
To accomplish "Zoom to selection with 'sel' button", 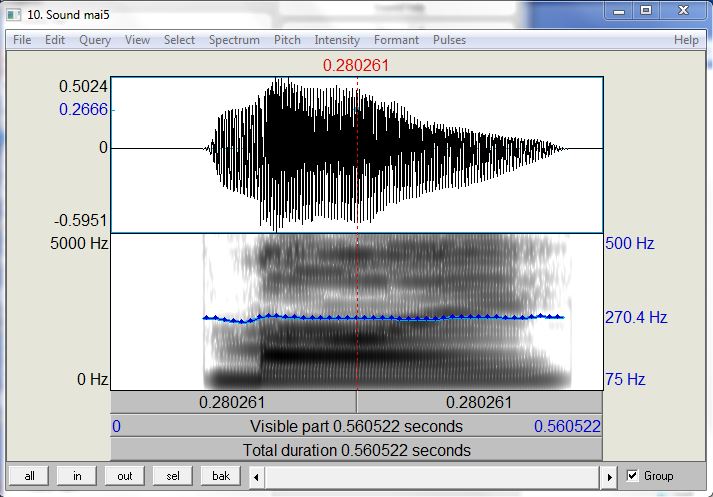I will pyautogui.click(x=173, y=476).
